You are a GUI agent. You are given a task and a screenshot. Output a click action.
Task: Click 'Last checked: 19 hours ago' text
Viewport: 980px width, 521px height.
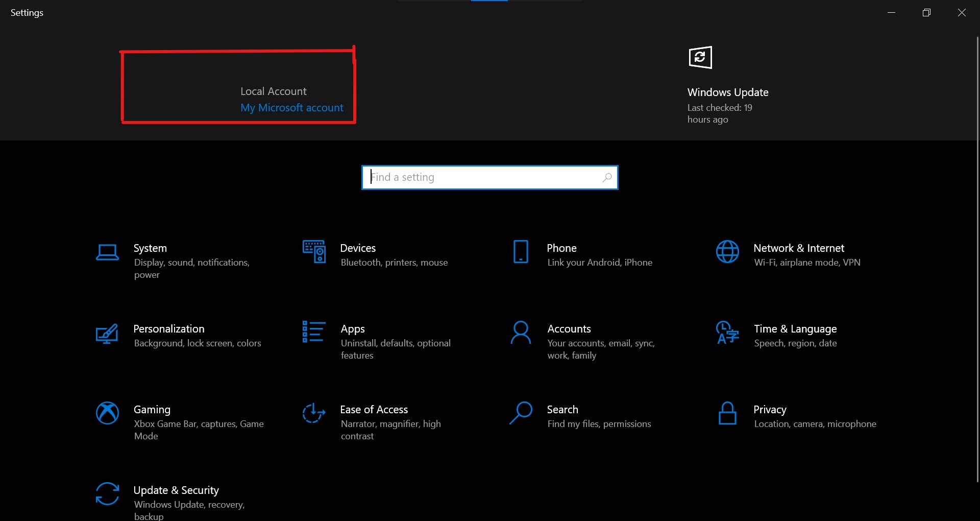(x=720, y=113)
